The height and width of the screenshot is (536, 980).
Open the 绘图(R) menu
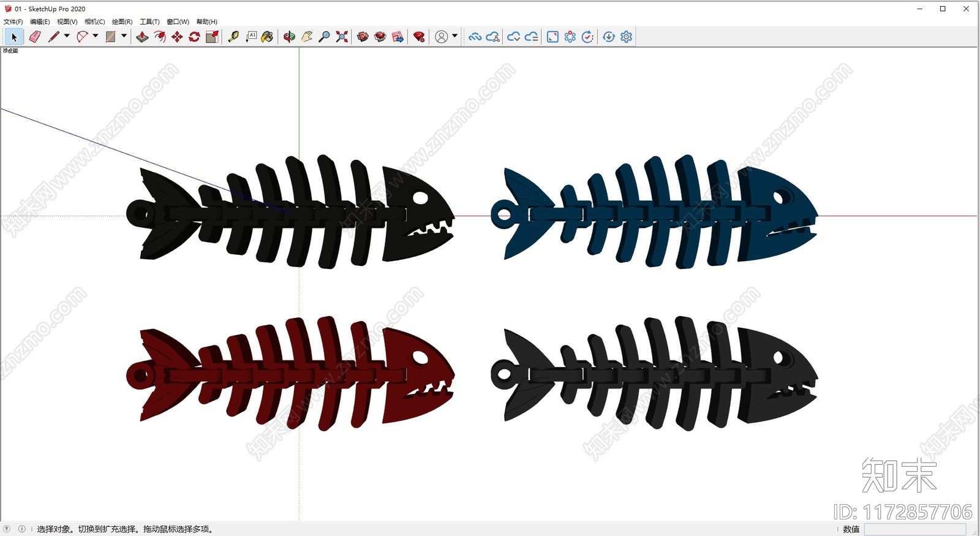[x=123, y=21]
